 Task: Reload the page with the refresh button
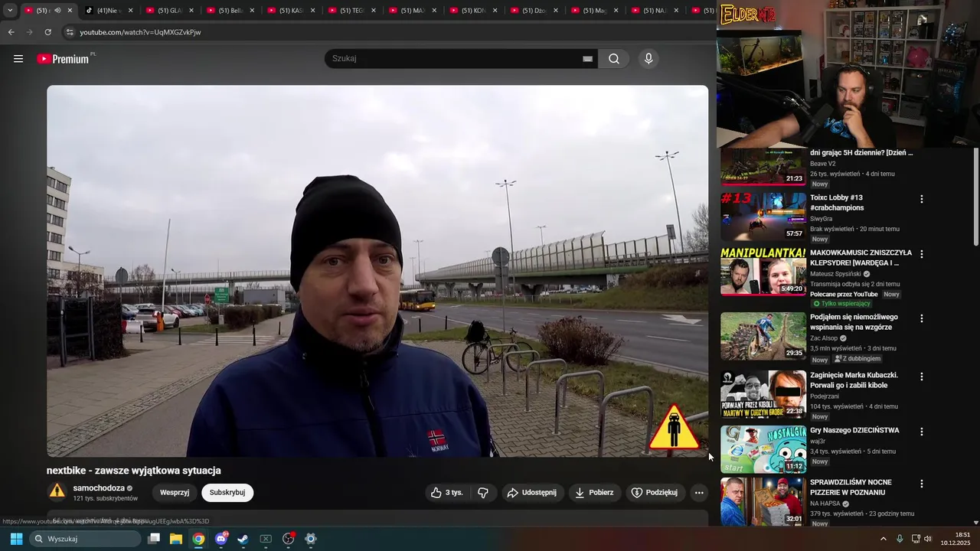click(47, 32)
